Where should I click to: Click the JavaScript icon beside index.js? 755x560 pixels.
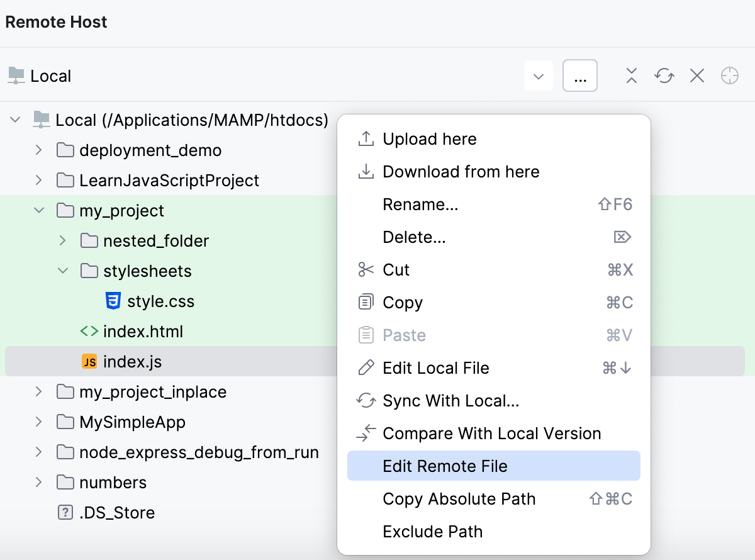coord(89,361)
